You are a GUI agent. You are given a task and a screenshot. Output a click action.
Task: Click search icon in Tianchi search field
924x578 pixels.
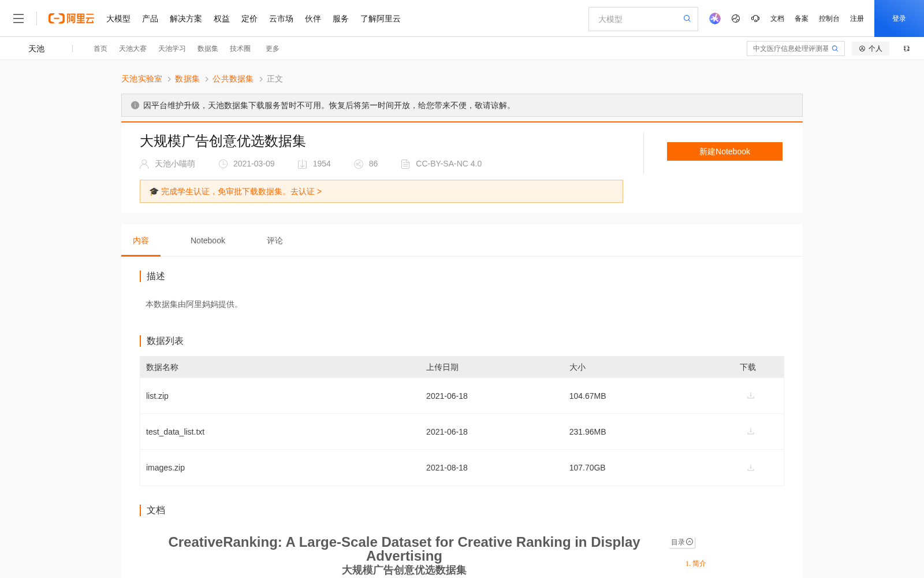coord(835,49)
